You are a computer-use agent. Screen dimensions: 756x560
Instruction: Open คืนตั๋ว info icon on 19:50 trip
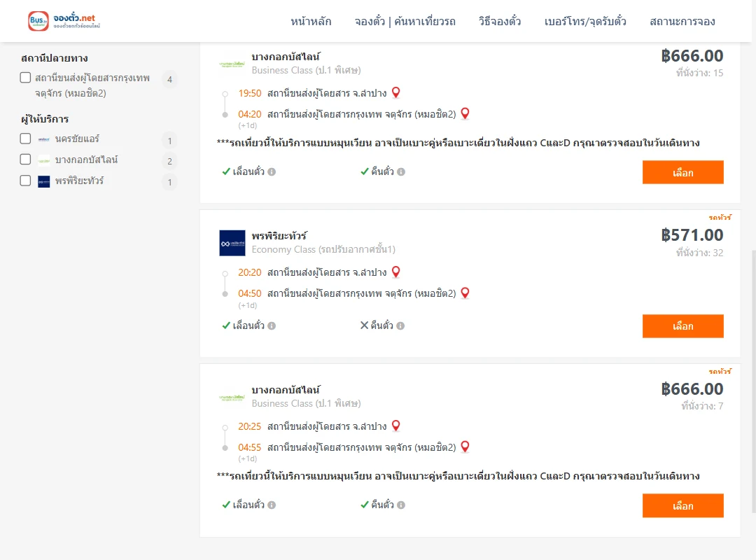[x=401, y=171]
